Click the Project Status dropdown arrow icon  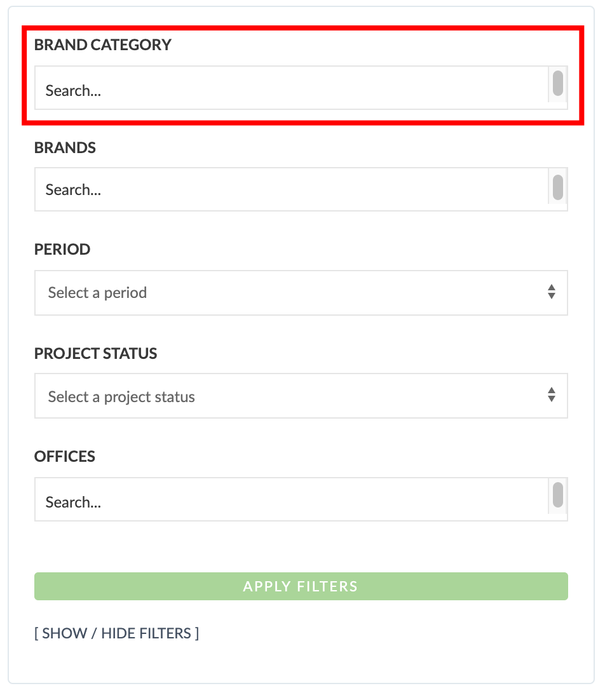(x=552, y=394)
